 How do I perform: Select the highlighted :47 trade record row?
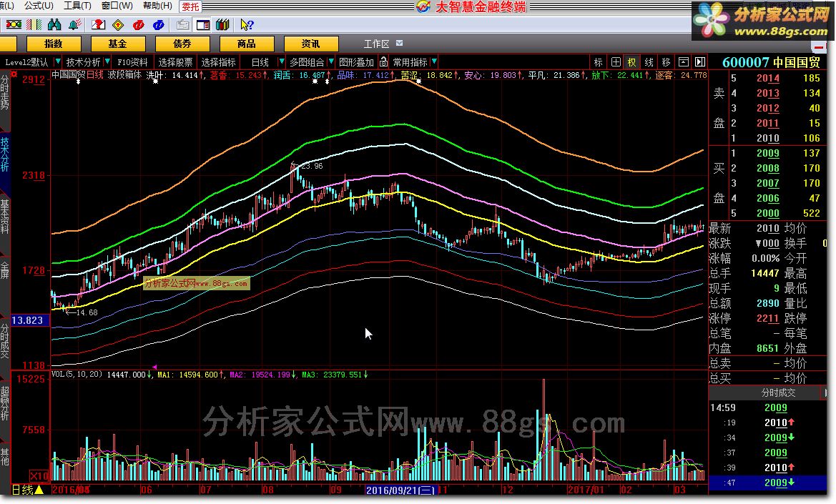coord(767,483)
